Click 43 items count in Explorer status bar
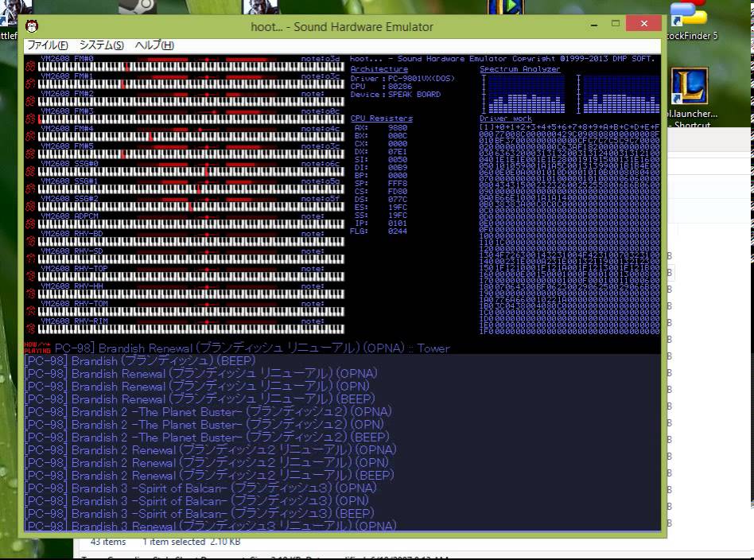This screenshot has width=754, height=560. (108, 542)
